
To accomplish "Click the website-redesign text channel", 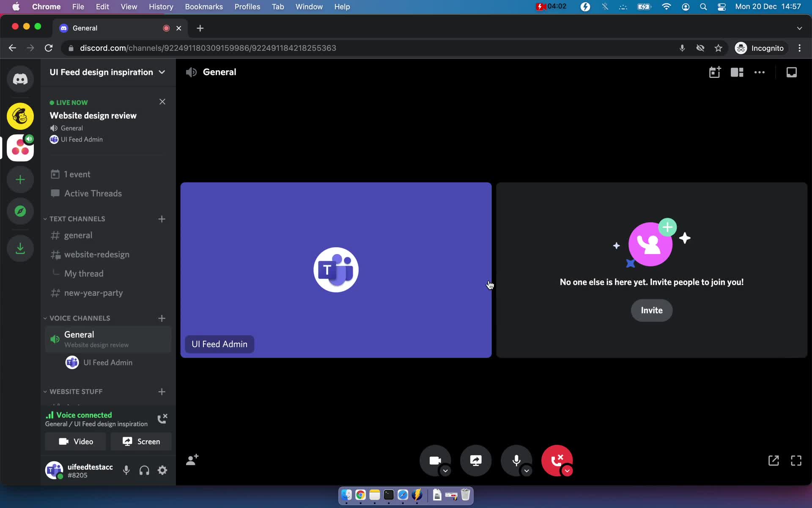I will (x=97, y=254).
